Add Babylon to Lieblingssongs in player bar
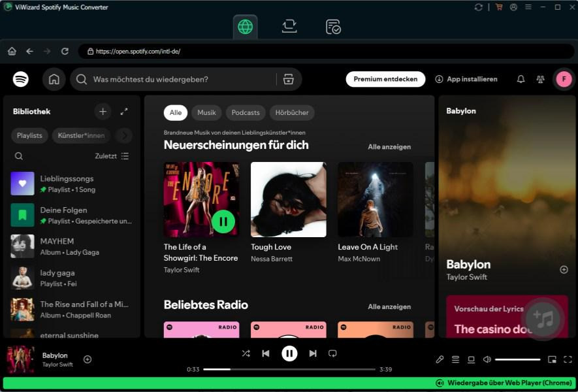This screenshot has width=578, height=392. pyautogui.click(x=88, y=359)
